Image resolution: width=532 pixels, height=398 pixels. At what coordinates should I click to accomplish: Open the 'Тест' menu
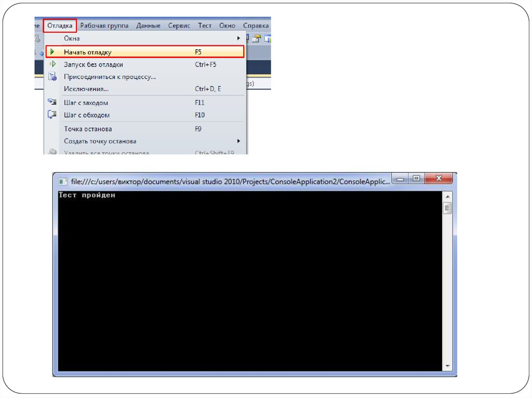coord(205,25)
